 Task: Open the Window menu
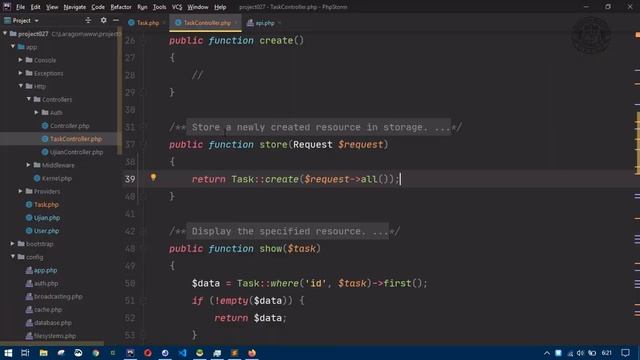[x=198, y=7]
